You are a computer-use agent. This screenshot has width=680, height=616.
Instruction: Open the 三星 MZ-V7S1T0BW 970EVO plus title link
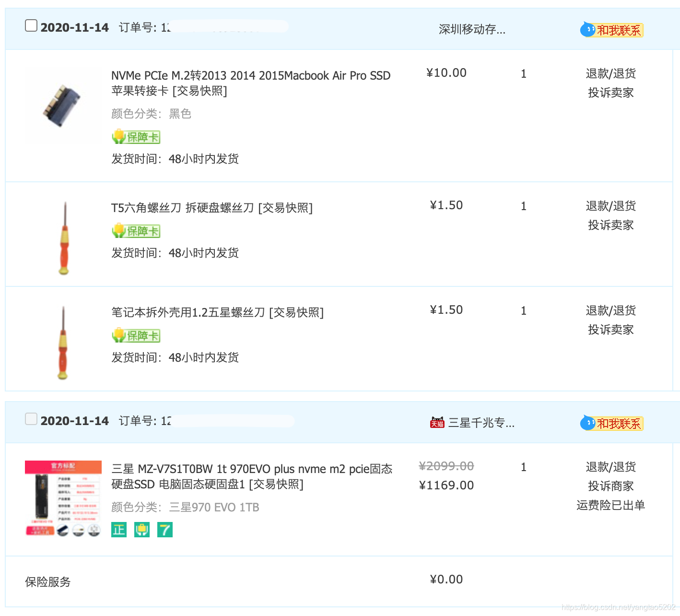tap(252, 476)
